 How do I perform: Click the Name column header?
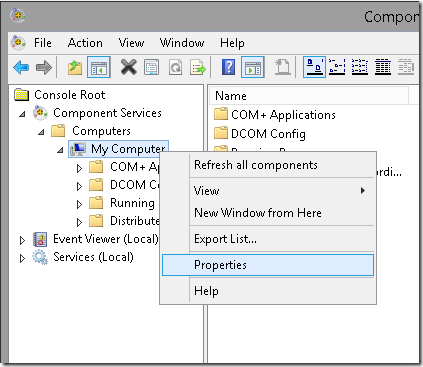click(309, 96)
